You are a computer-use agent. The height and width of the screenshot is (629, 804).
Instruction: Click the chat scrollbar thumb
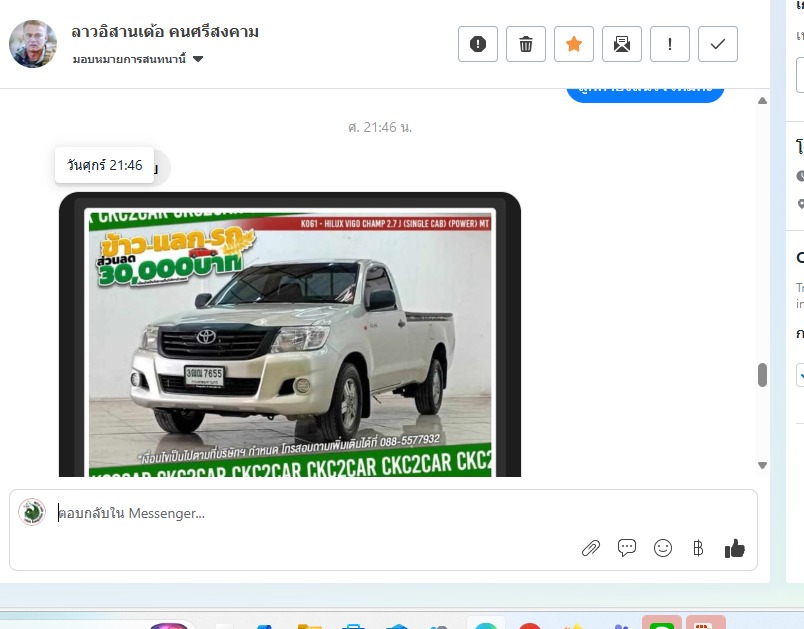point(762,375)
